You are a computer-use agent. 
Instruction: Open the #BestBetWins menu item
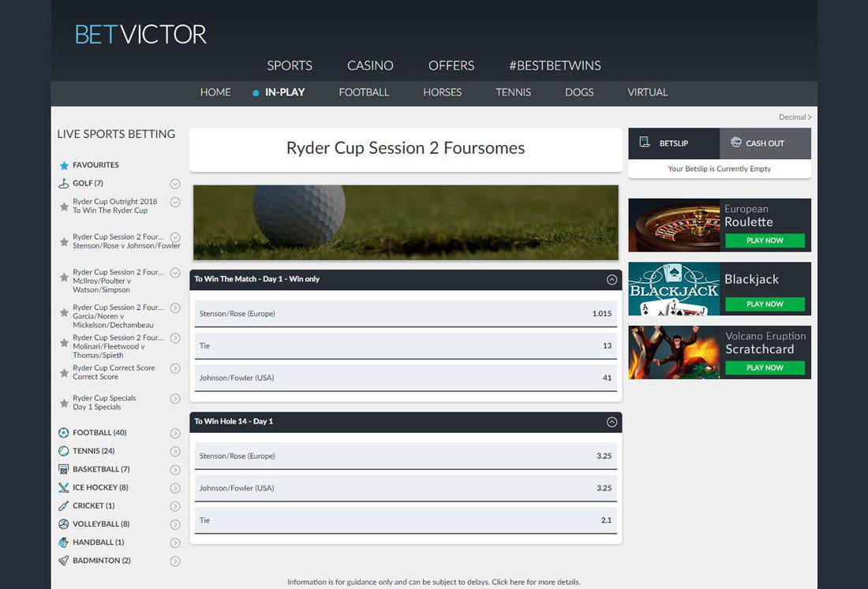555,65
